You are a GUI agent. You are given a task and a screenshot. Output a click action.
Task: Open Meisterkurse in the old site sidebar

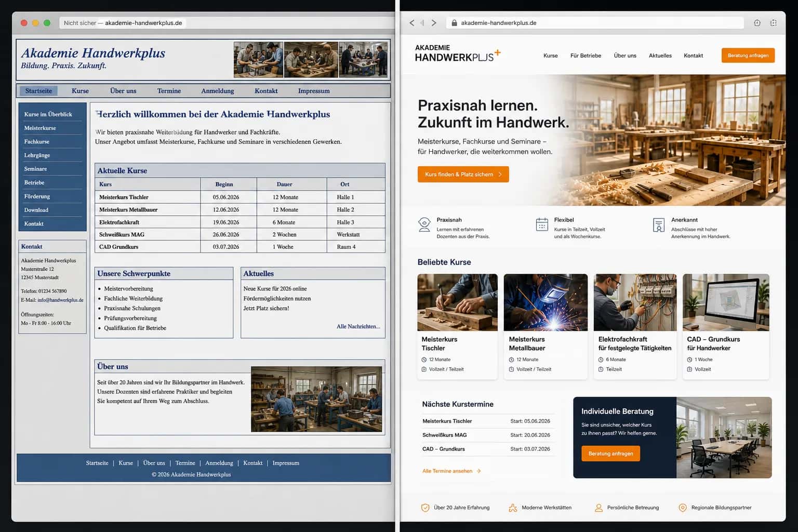click(x=40, y=128)
